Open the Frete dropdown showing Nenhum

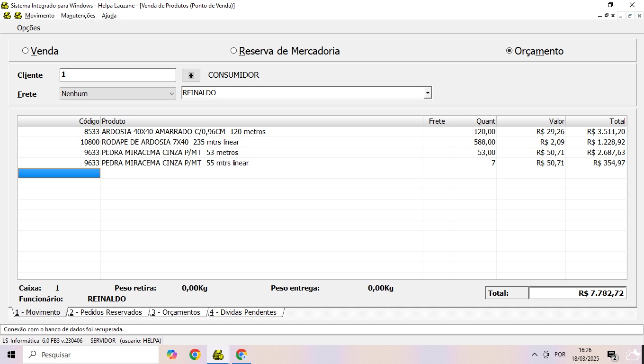click(118, 94)
